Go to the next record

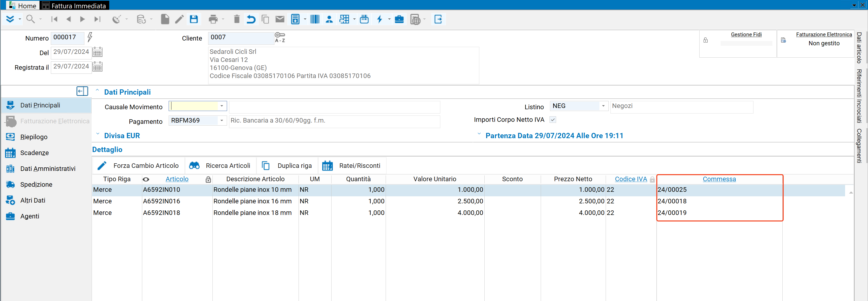83,19
